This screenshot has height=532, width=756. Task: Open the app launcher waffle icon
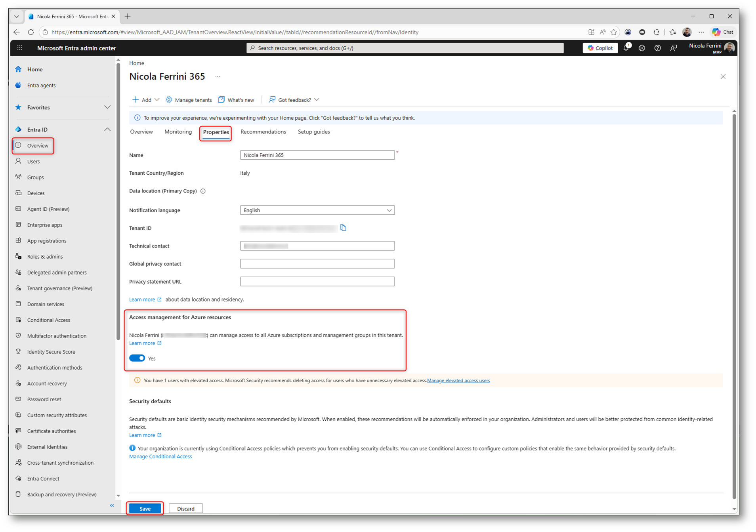point(20,48)
